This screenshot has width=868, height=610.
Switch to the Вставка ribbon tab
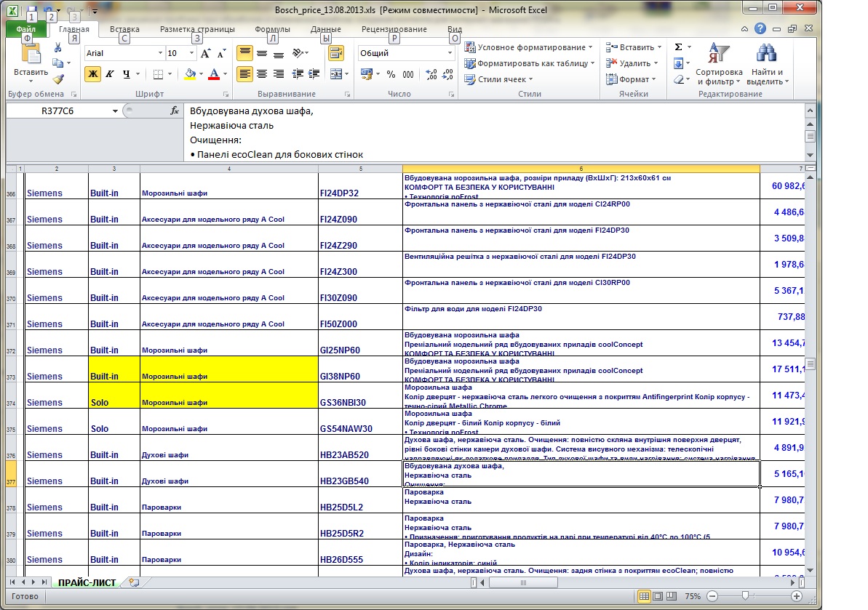[124, 29]
